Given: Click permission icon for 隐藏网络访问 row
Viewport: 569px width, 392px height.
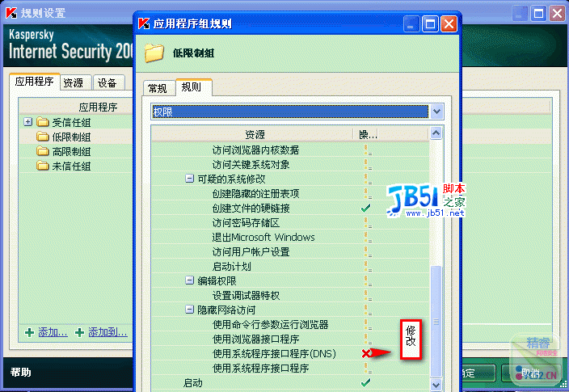Looking at the screenshot, I should [368, 310].
